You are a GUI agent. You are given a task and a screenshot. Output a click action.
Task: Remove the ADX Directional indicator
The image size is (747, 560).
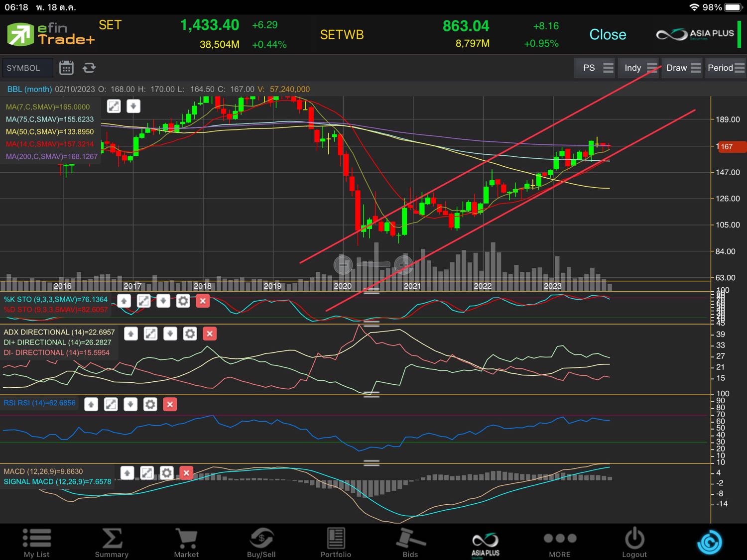pos(210,334)
